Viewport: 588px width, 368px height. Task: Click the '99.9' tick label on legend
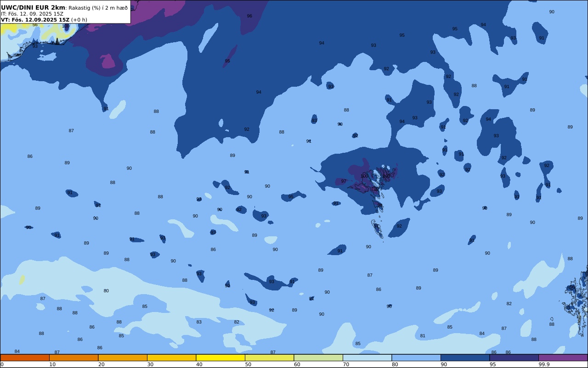click(544, 364)
